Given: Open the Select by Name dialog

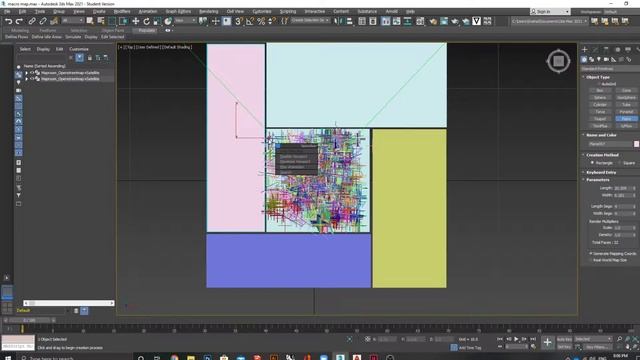Looking at the screenshot, I should tap(100, 21).
